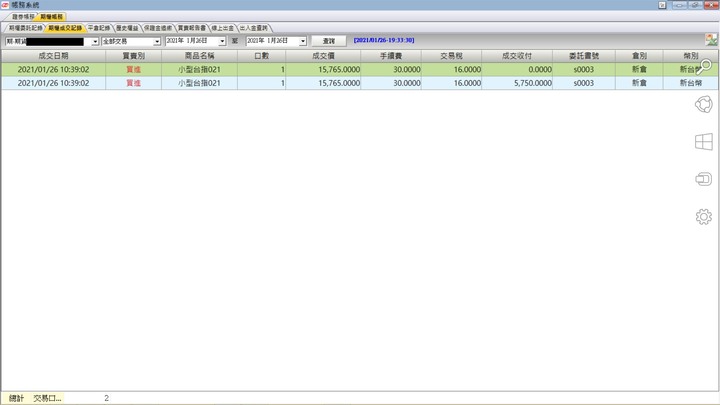This screenshot has width=720, height=405.
Task: Minimize the 帳務系統 window
Action: click(680, 5)
